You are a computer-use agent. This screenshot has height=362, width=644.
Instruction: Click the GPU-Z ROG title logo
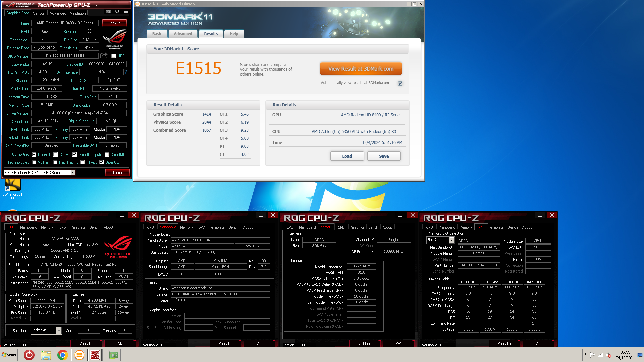point(21,5)
